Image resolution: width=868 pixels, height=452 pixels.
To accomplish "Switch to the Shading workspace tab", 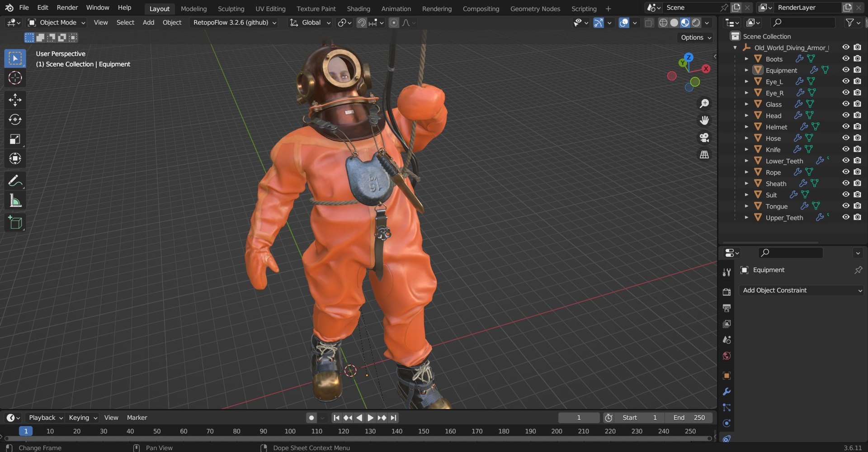I will coord(359,9).
